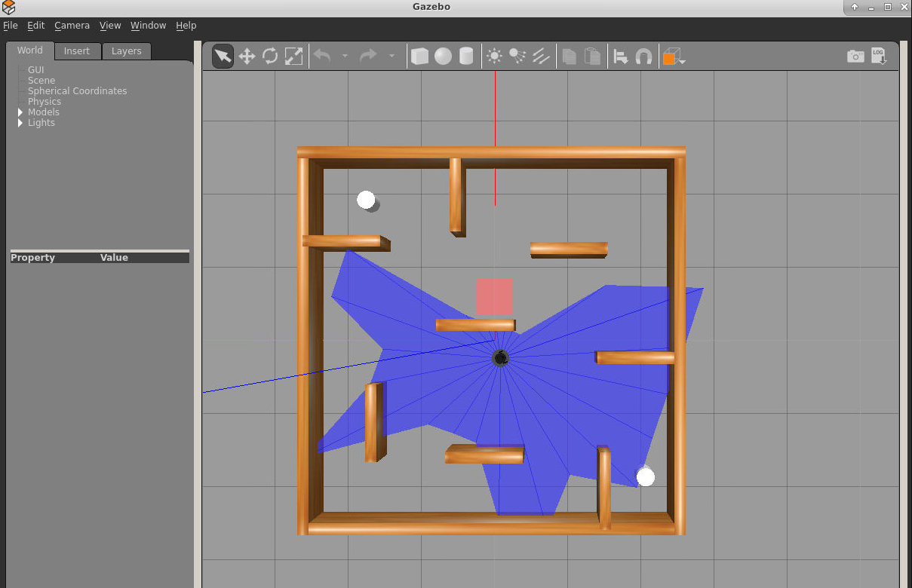Click the Gazebo application icon in title bar

pos(9,7)
